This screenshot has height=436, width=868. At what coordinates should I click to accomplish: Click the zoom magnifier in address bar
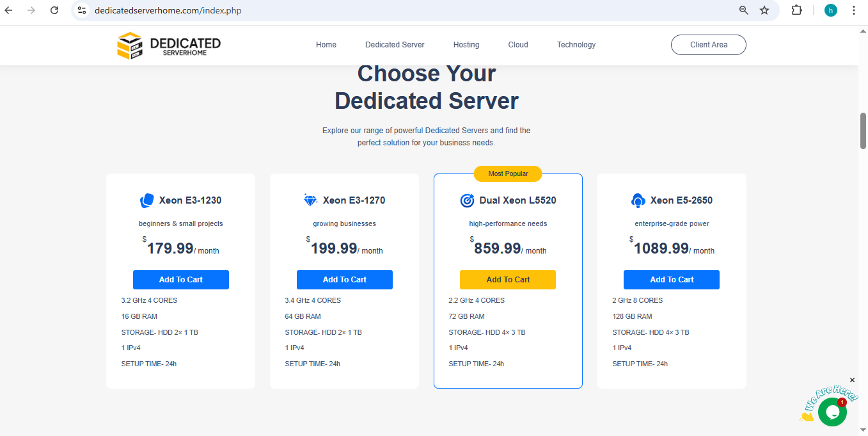pyautogui.click(x=744, y=10)
